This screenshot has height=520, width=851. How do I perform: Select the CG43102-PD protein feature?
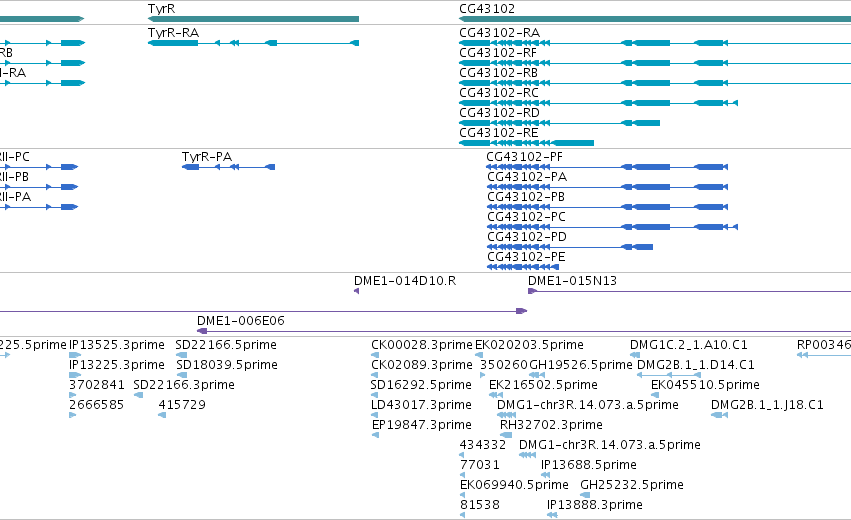pos(526,237)
